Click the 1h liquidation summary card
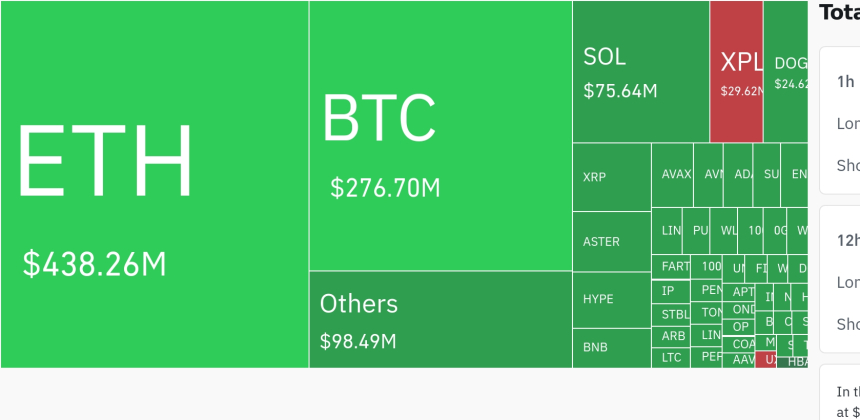Viewport: 860px width, 420px height. 840,120
